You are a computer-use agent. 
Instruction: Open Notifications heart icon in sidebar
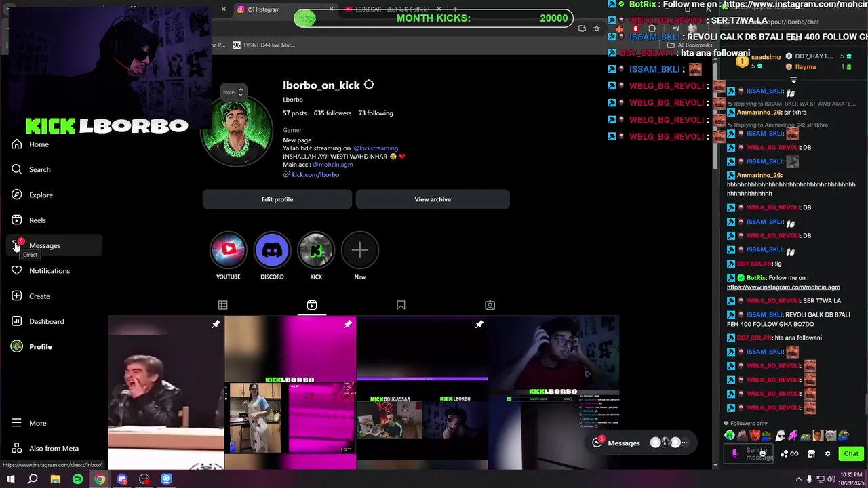(17, 270)
